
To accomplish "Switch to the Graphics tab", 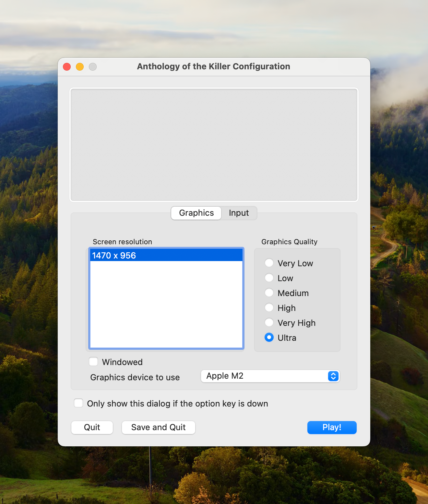I will [196, 213].
